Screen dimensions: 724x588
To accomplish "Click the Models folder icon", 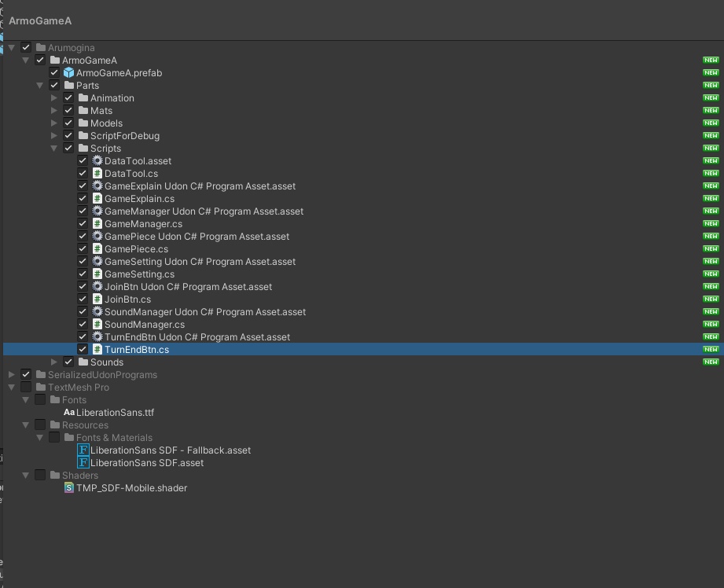I will (x=83, y=123).
